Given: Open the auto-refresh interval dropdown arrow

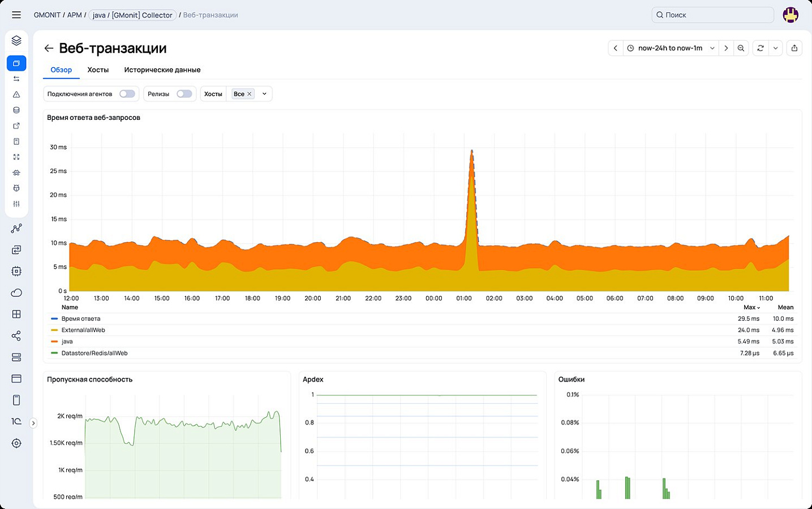Looking at the screenshot, I should coord(775,48).
